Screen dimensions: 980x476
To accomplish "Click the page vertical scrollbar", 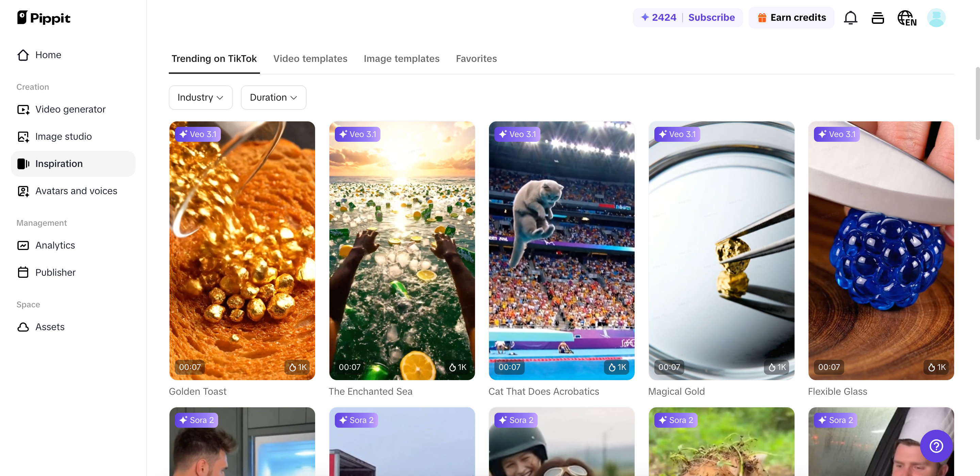I will coord(977,103).
